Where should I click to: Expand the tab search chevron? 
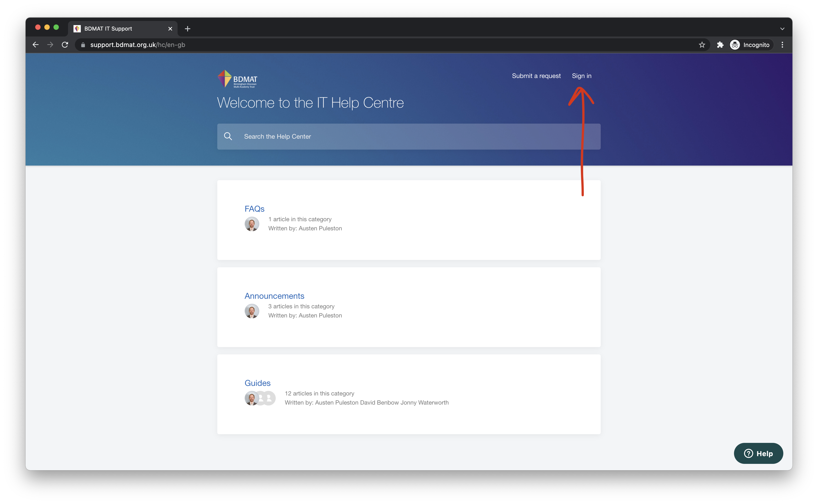[782, 29]
